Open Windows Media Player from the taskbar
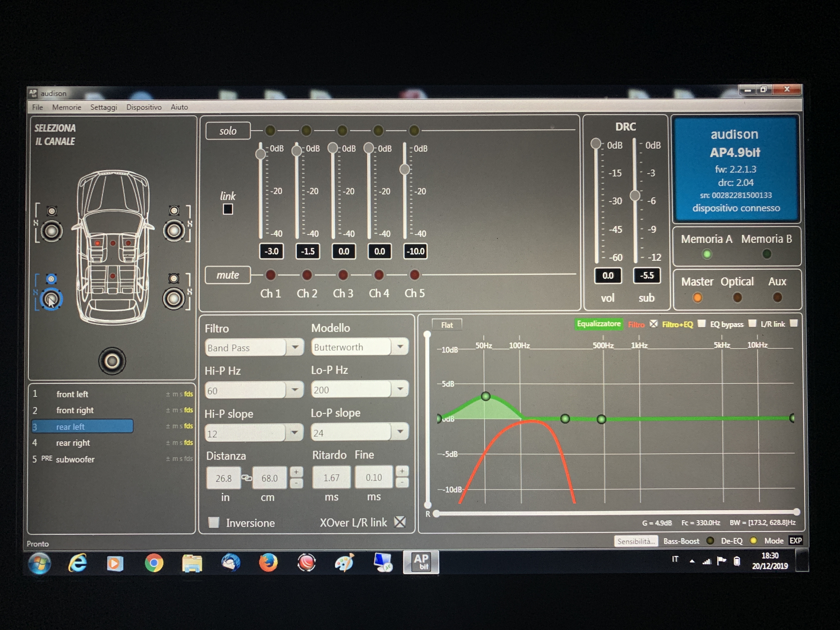This screenshot has width=840, height=630. (115, 563)
